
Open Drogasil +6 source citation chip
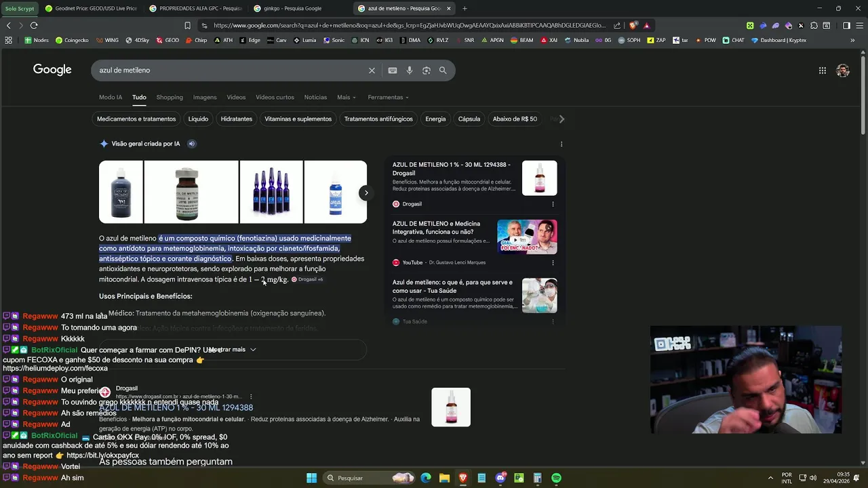pos(307,279)
